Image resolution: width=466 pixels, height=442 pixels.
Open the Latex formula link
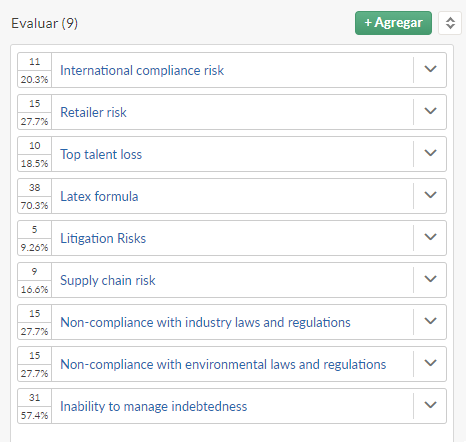click(x=99, y=196)
